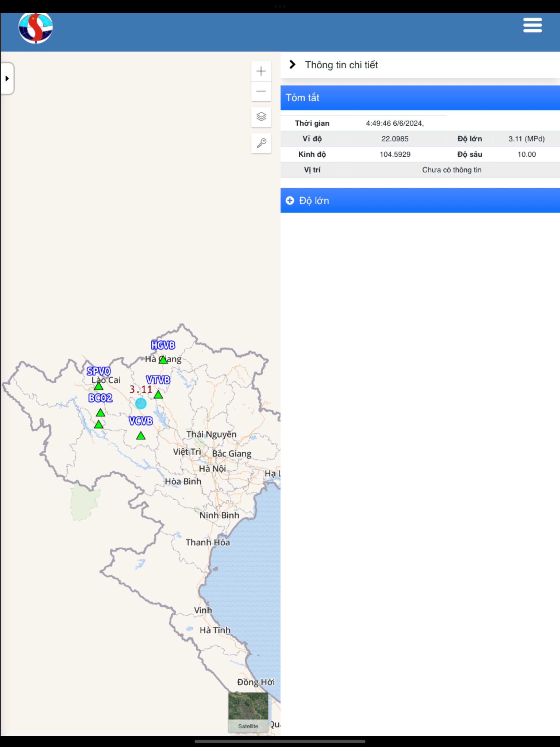
Task: Click the Chưa có thông tin location cell
Action: coord(452,170)
